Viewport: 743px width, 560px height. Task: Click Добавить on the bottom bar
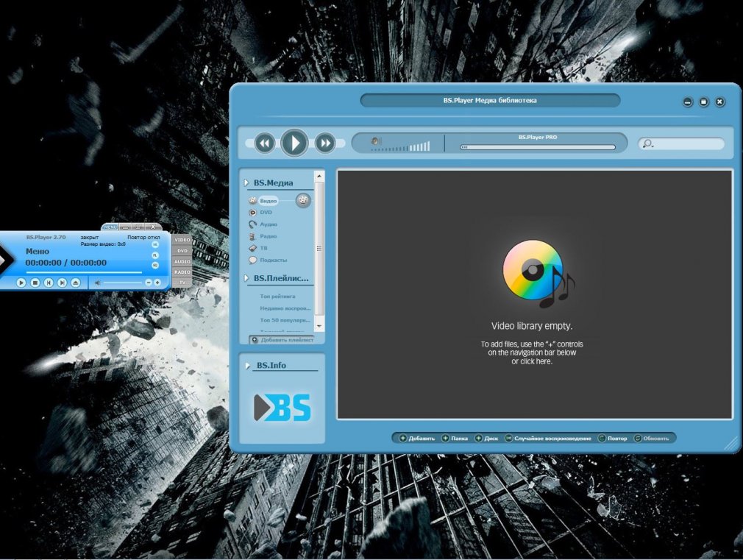point(417,439)
